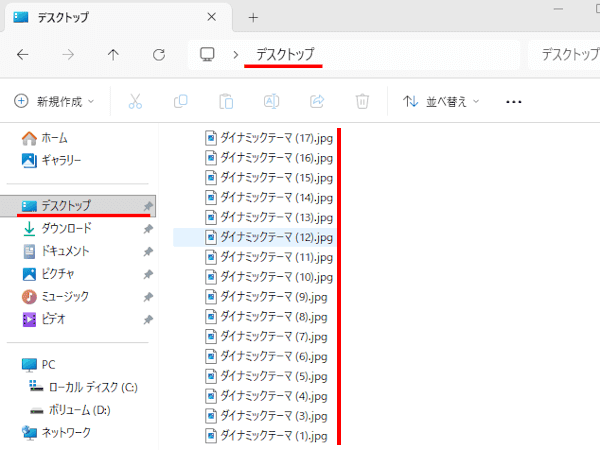Select file ダイナミックテーマ (15).jpg
Viewport: 600px width, 450px height.
click(269, 178)
